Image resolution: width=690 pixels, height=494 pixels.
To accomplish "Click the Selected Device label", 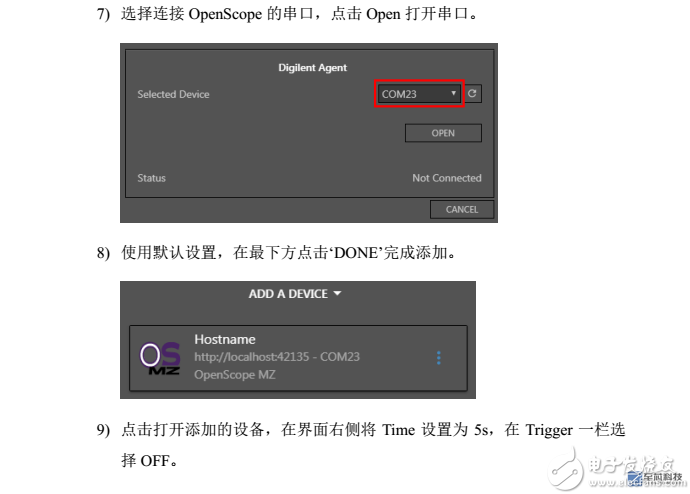I will 173,94.
